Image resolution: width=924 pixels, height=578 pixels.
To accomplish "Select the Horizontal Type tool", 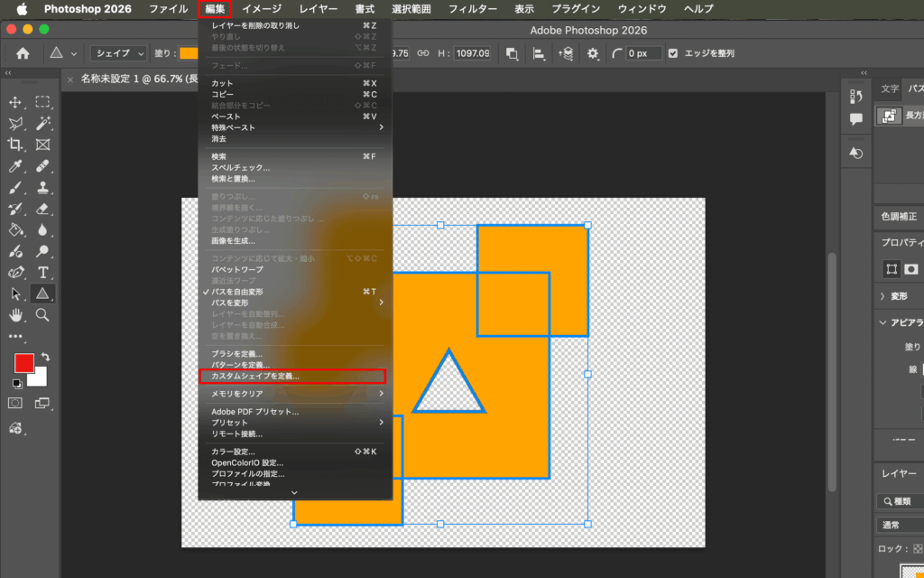I will click(42, 273).
